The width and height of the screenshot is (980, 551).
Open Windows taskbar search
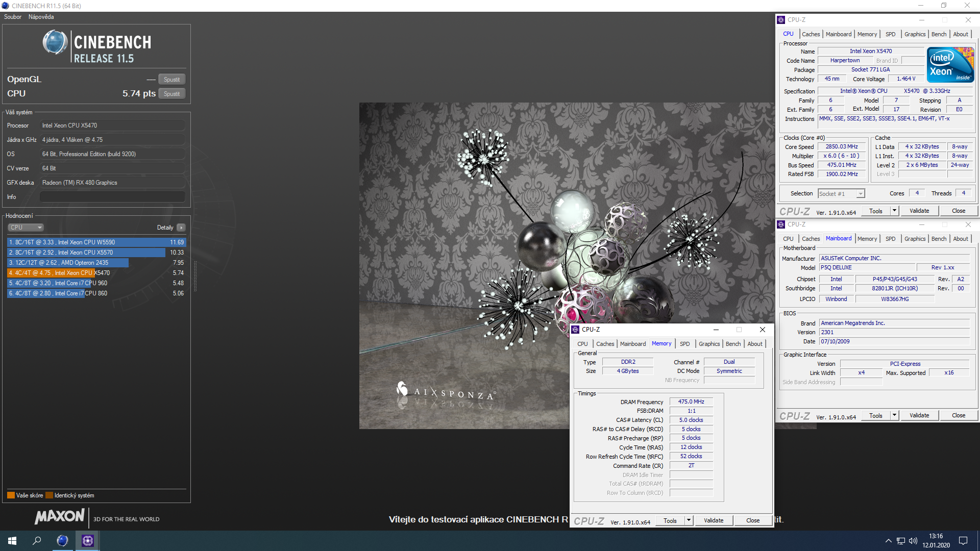37,541
